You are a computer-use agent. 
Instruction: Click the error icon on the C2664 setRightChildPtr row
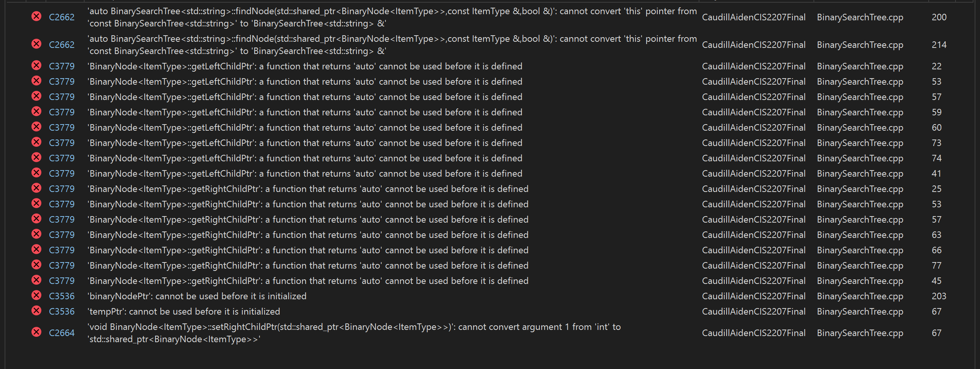point(36,332)
